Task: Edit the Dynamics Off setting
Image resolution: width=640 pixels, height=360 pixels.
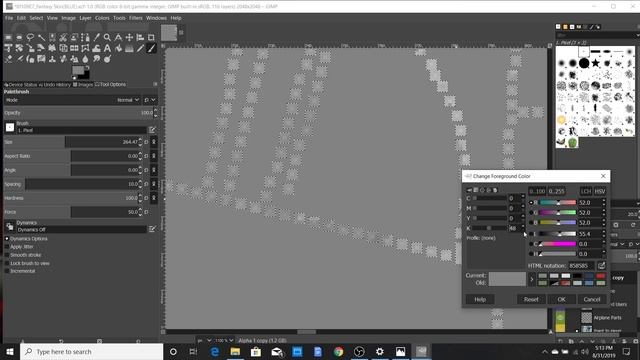Action: coord(152,229)
